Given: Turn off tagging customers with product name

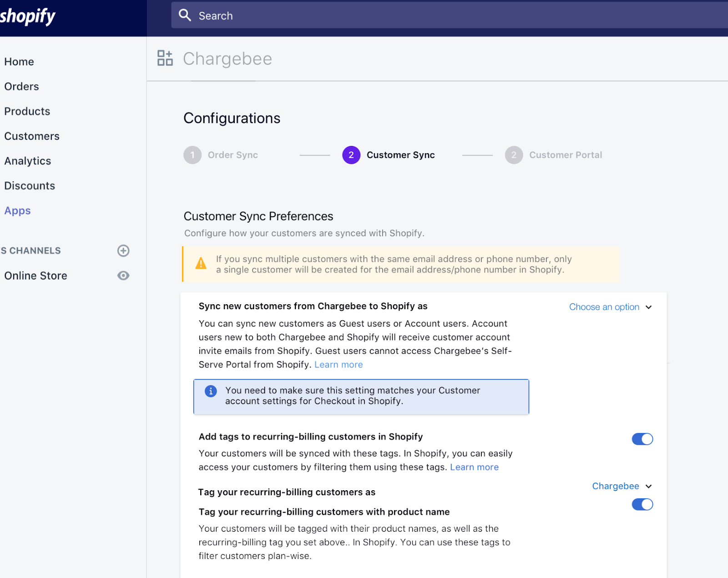Looking at the screenshot, I should (642, 504).
